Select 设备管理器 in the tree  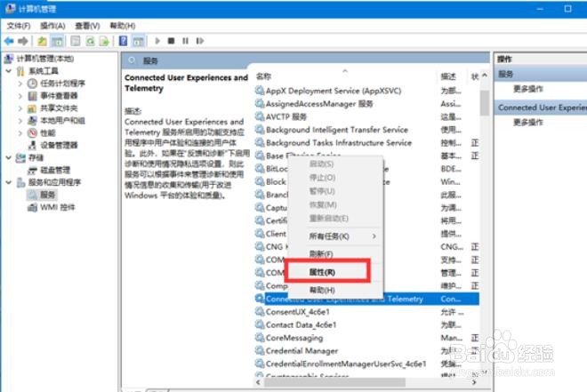coord(59,145)
